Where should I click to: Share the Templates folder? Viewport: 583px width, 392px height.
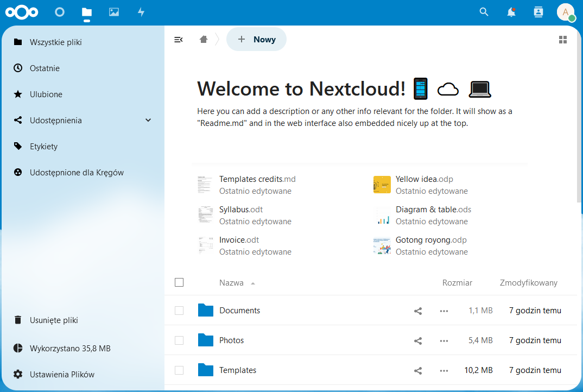pos(418,370)
